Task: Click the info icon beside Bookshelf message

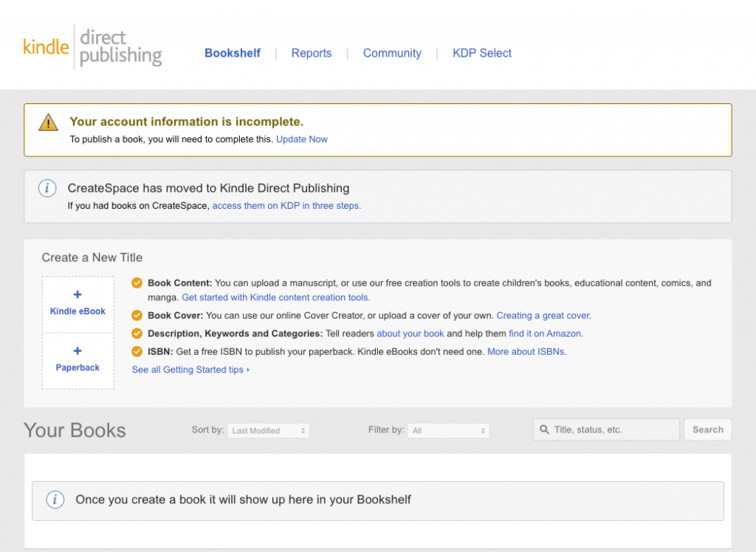Action: pyautogui.click(x=55, y=500)
